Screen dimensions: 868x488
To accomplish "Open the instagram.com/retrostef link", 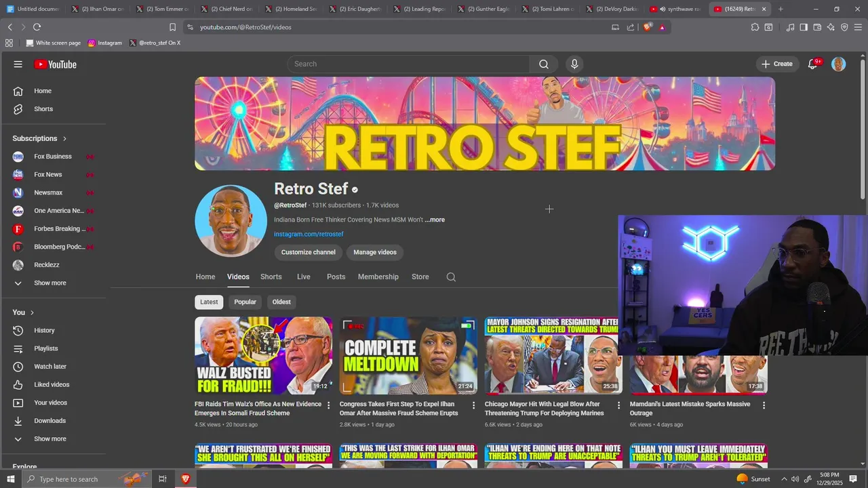I will coord(309,234).
